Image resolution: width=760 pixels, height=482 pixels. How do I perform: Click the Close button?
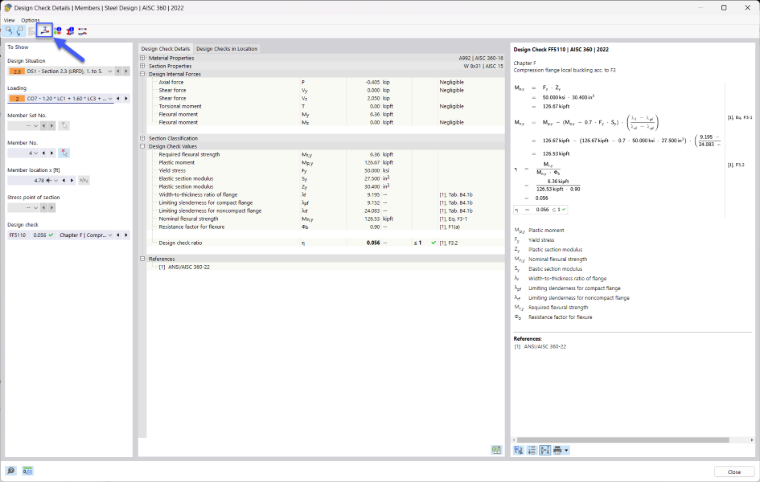click(x=734, y=472)
